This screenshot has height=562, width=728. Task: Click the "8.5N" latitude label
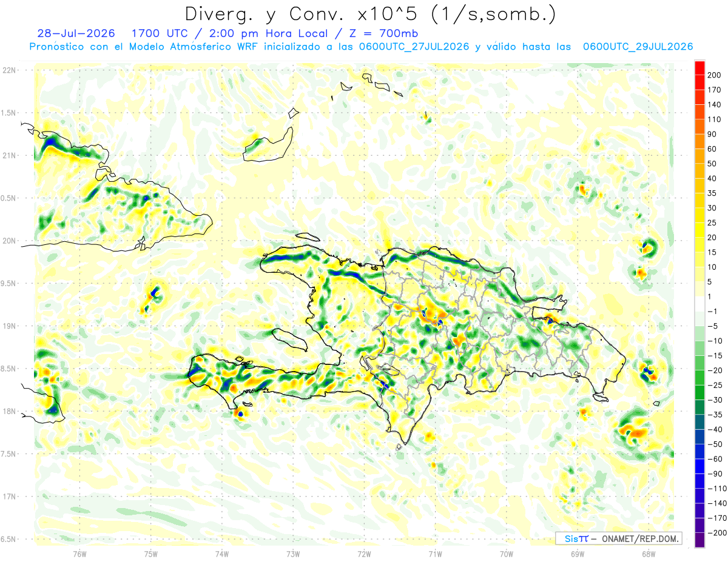(8, 369)
